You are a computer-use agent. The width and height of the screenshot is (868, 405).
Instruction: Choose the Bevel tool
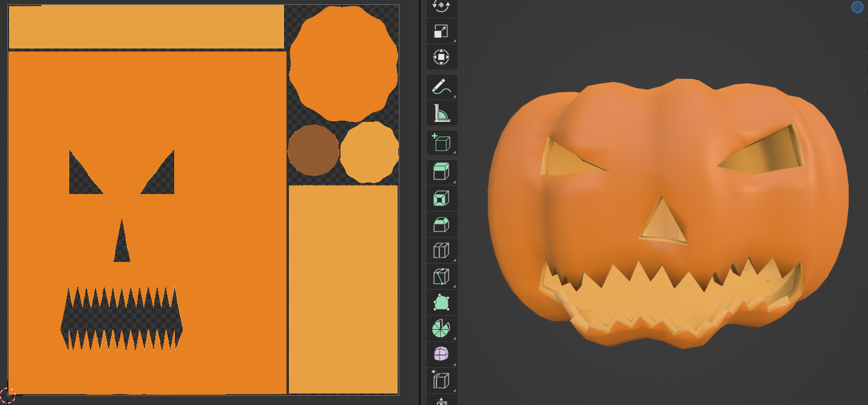[441, 224]
